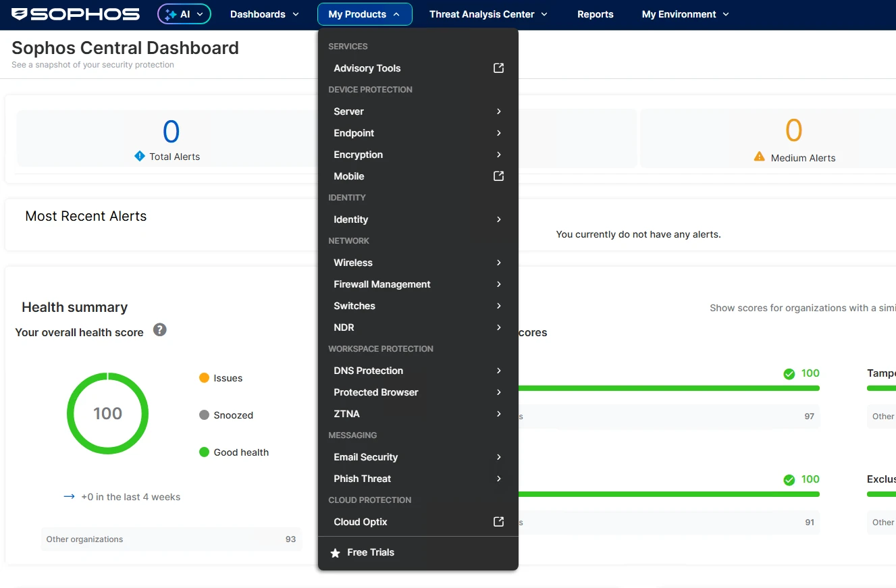Expand the Server submenu chevron
The image size is (896, 588).
point(499,111)
